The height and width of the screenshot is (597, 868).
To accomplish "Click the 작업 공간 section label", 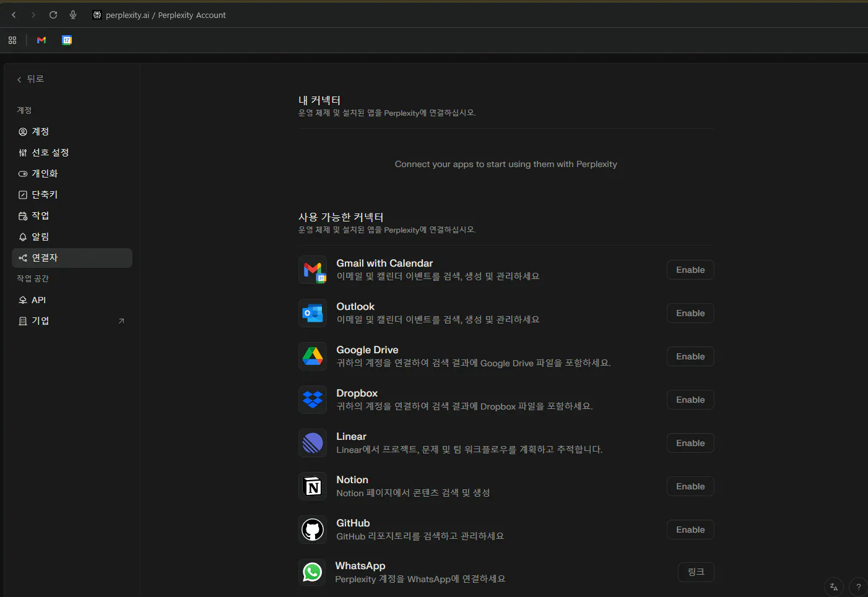I will 33,278.
